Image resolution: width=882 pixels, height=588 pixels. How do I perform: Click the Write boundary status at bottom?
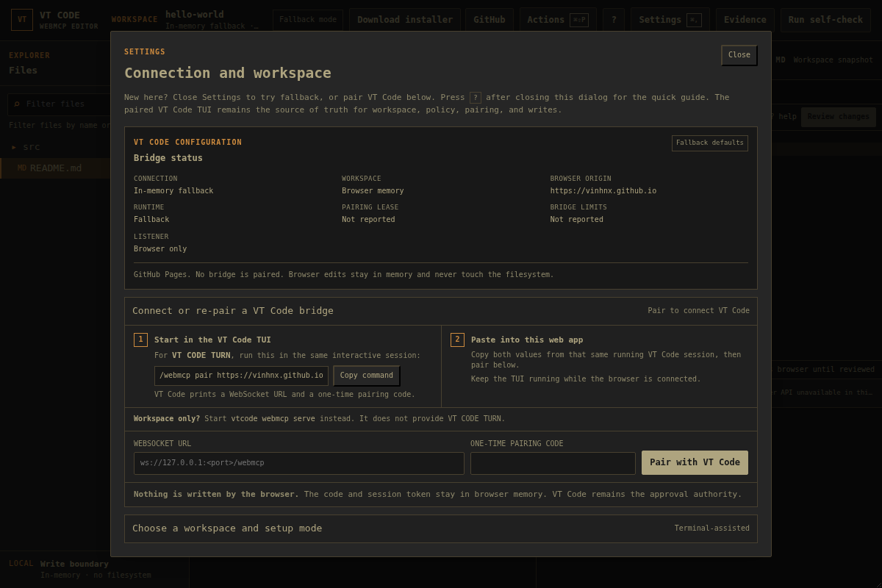74,564
